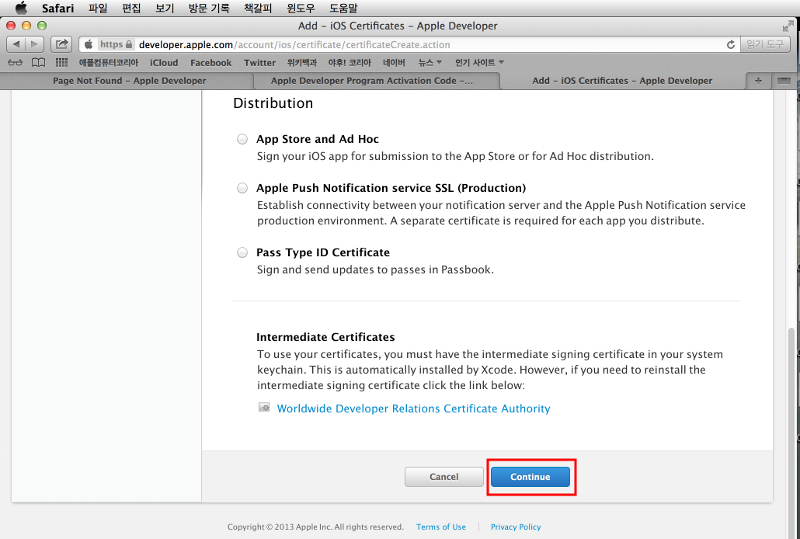Open Worldwide Developer Relations Certificate Authority link
The width and height of the screenshot is (800, 539).
pyautogui.click(x=413, y=408)
